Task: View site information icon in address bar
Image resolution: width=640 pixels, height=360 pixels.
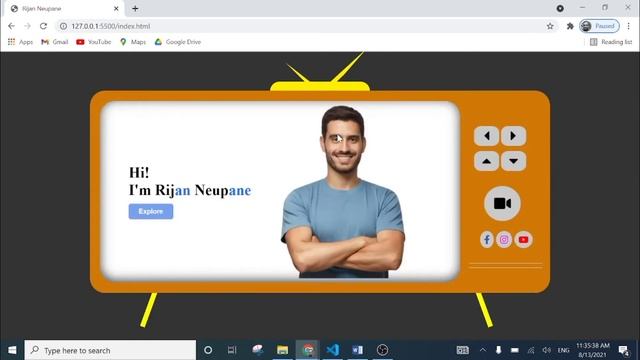Action: [63, 26]
